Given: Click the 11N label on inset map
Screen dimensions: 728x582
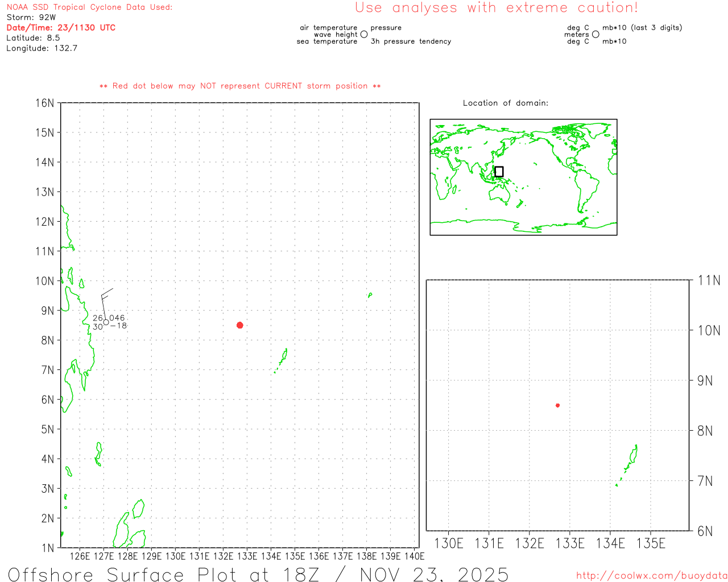Looking at the screenshot, I should coord(709,280).
